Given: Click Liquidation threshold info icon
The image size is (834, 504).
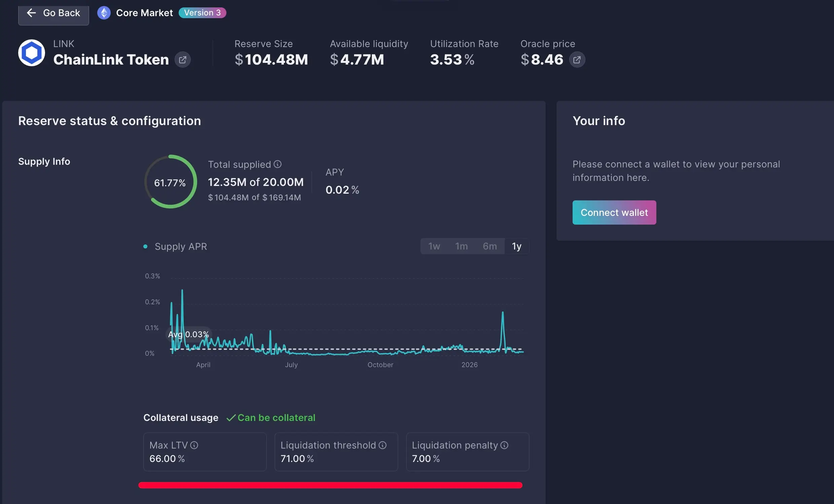Looking at the screenshot, I should (383, 445).
